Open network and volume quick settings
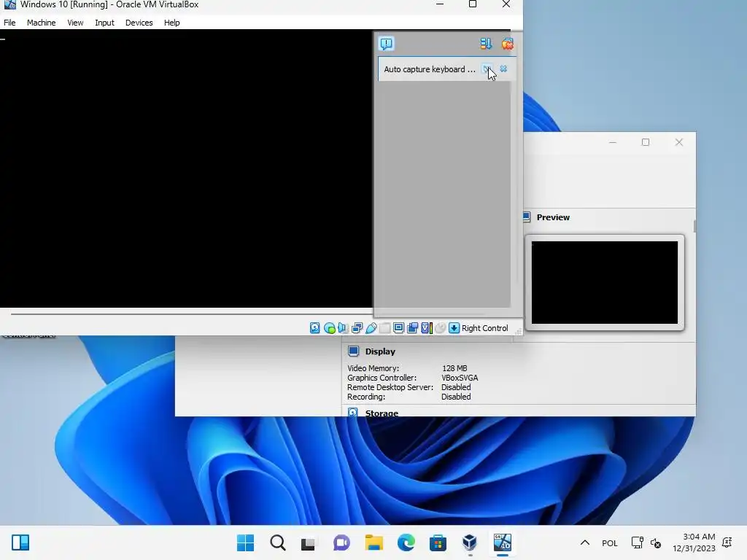 [x=646, y=542]
